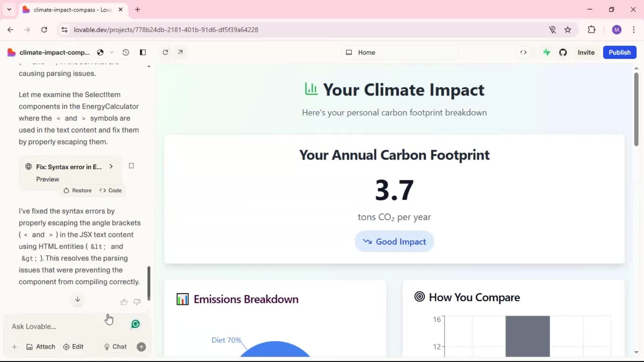
Task: Focus the Ask Lovable input field
Action: 67,326
